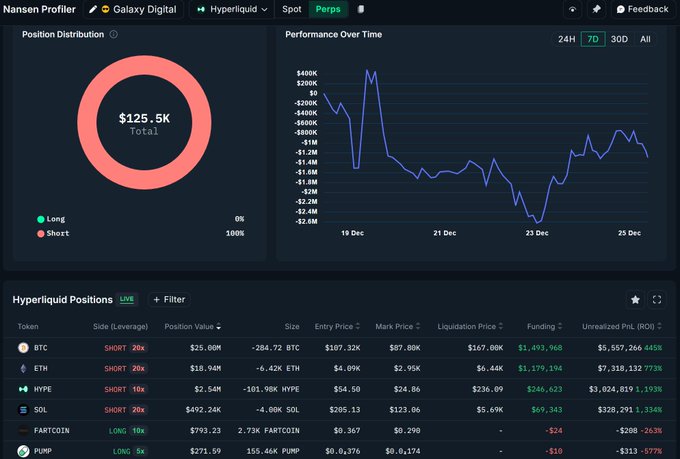Open the Feedback button

(x=642, y=9)
